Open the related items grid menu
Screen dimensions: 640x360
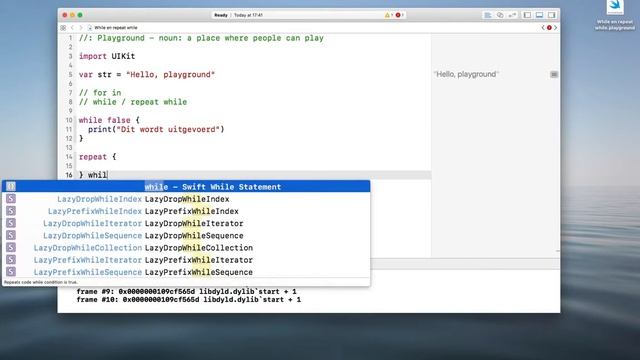63,28
